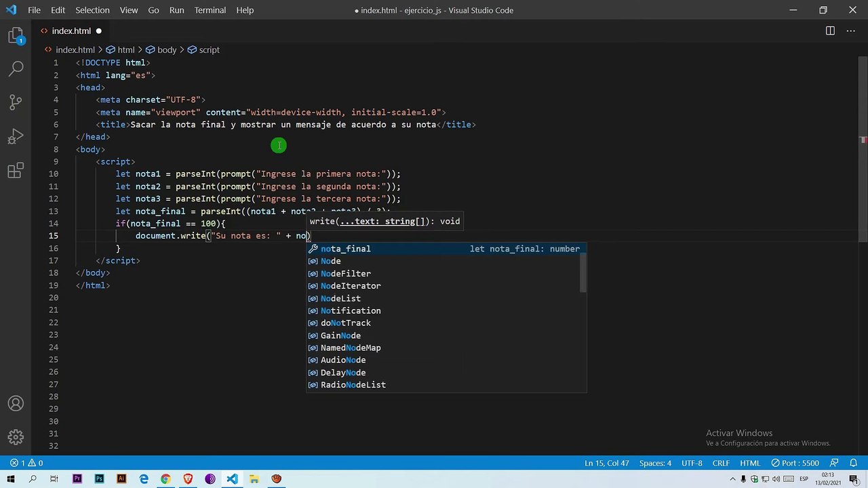This screenshot has width=868, height=488.
Task: Open the Search view in activity bar
Action: 16,68
